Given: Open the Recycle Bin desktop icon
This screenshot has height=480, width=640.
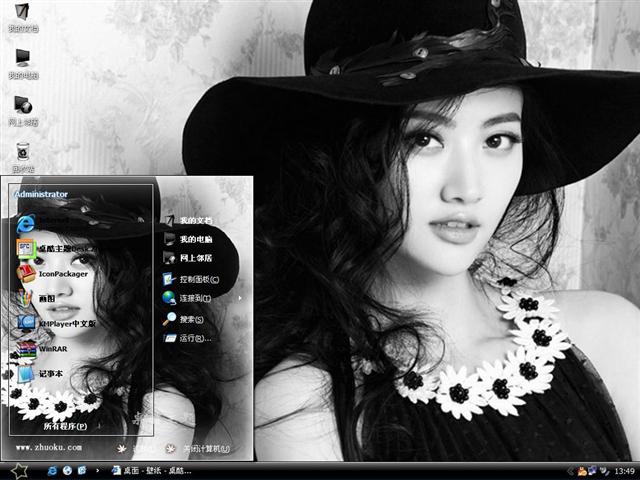Looking at the screenshot, I should click(x=22, y=157).
